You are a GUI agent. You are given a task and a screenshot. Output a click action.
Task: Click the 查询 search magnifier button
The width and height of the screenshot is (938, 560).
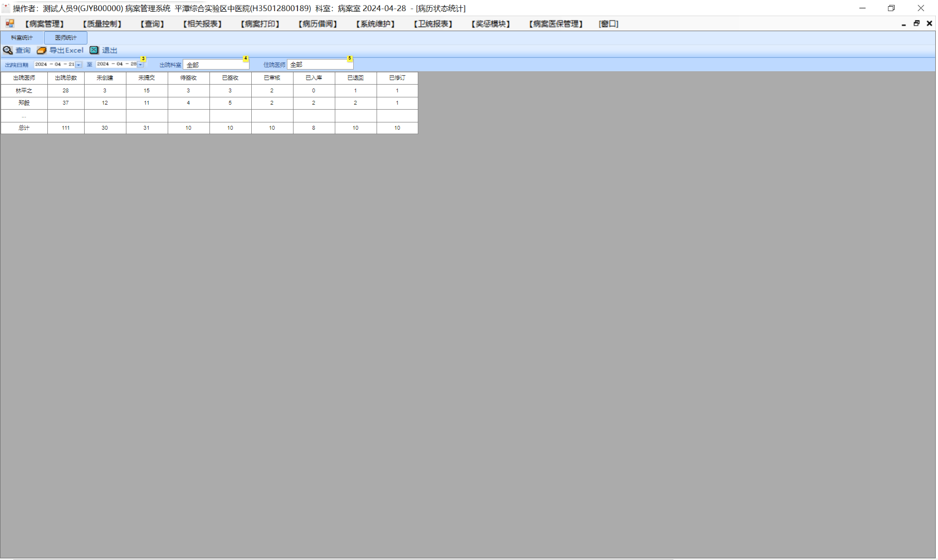[17, 50]
